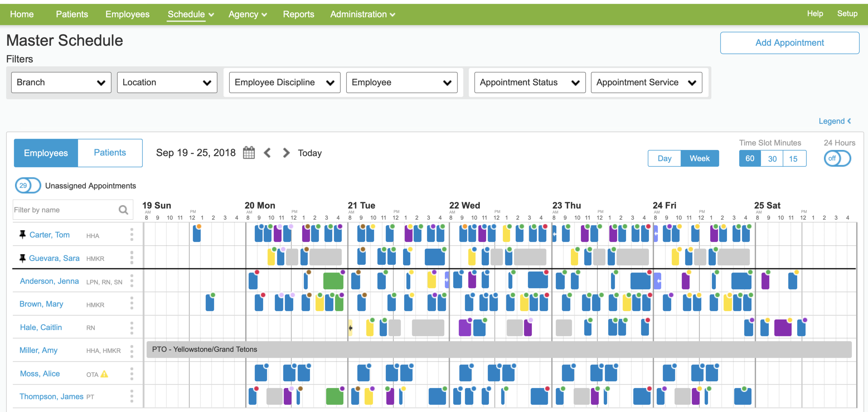
Task: Click the name filter search icon
Action: click(x=123, y=210)
